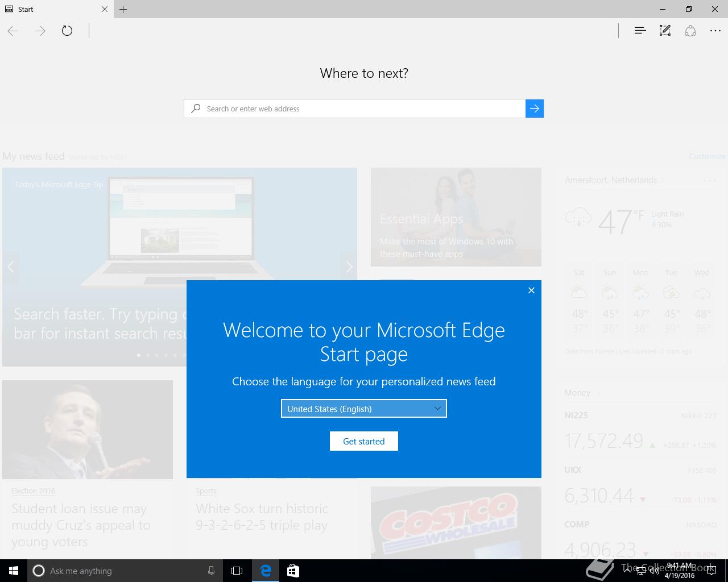The height and width of the screenshot is (582, 728).
Task: Open Task View on the taskbar
Action: pyautogui.click(x=237, y=571)
